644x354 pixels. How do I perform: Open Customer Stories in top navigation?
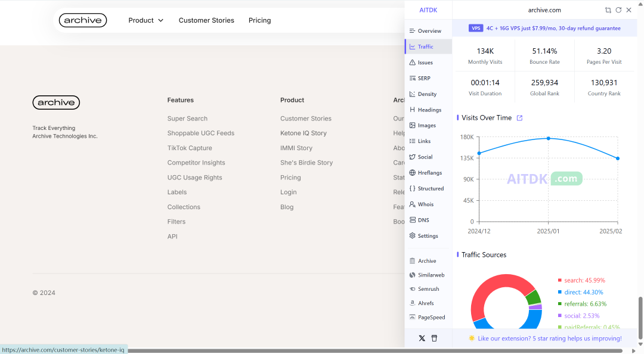coord(206,20)
